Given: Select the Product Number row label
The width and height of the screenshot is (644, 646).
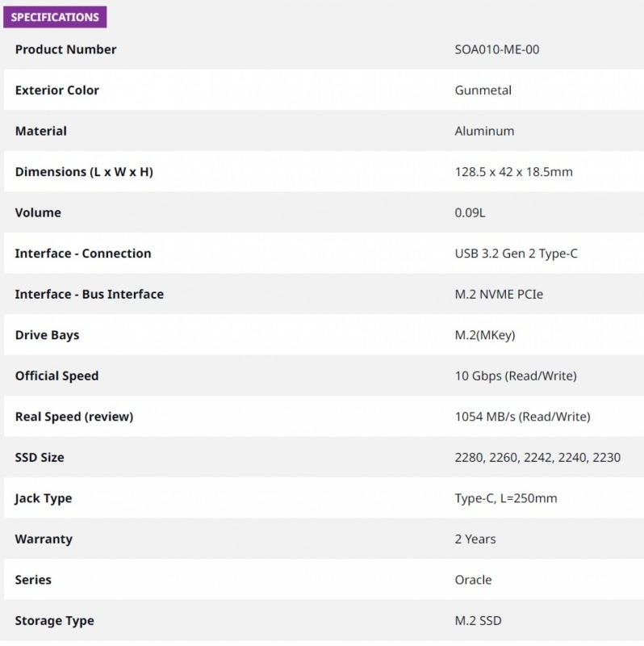Looking at the screenshot, I should tap(65, 49).
